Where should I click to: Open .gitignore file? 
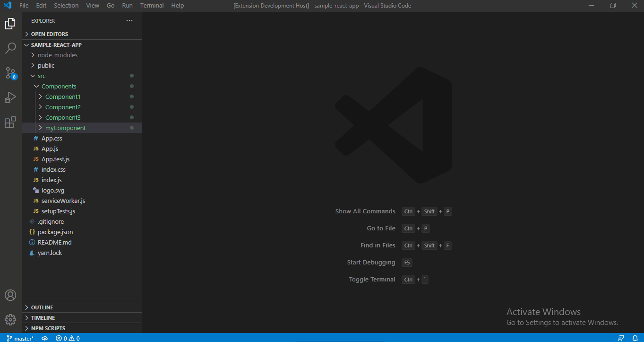click(x=82, y=221)
